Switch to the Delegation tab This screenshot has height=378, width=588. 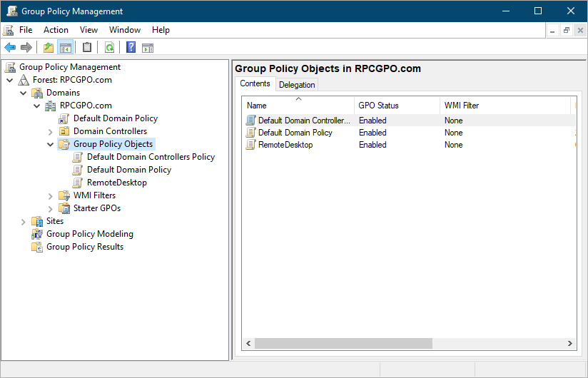click(x=297, y=84)
